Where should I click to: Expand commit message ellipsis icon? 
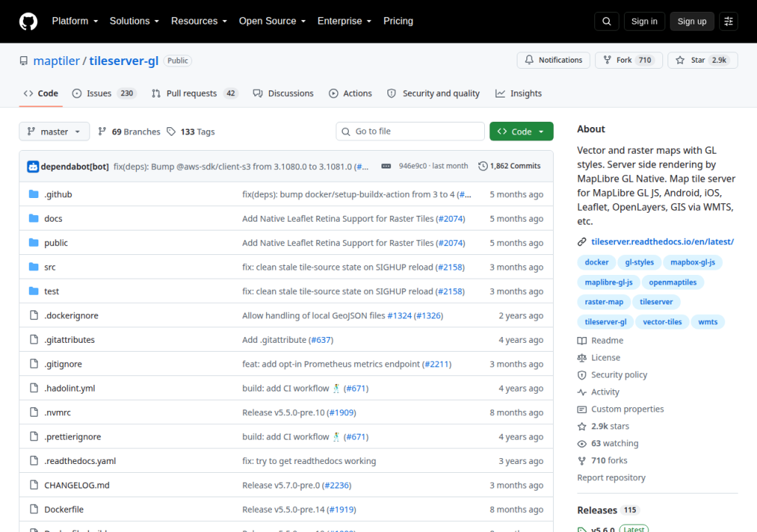coord(386,166)
